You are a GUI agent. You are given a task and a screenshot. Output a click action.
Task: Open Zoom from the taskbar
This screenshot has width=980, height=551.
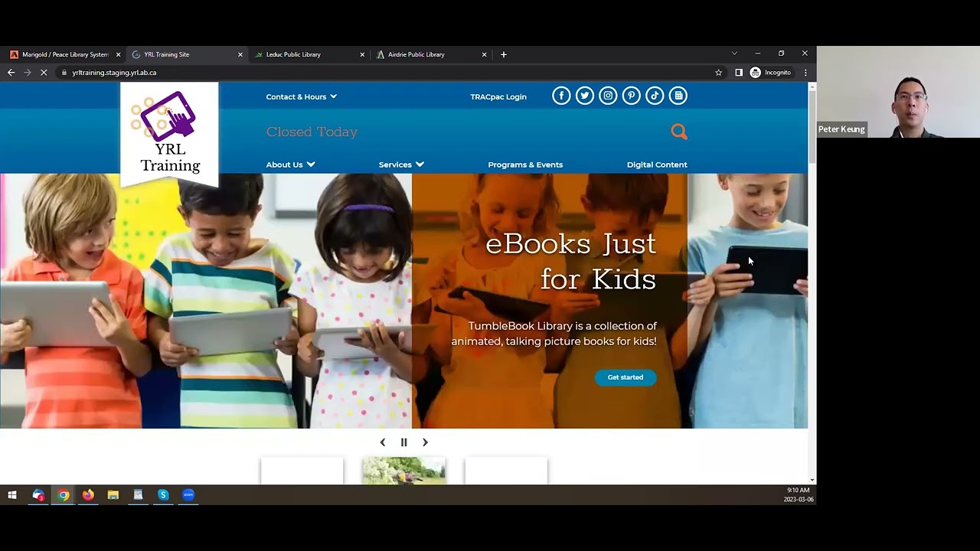(x=188, y=495)
